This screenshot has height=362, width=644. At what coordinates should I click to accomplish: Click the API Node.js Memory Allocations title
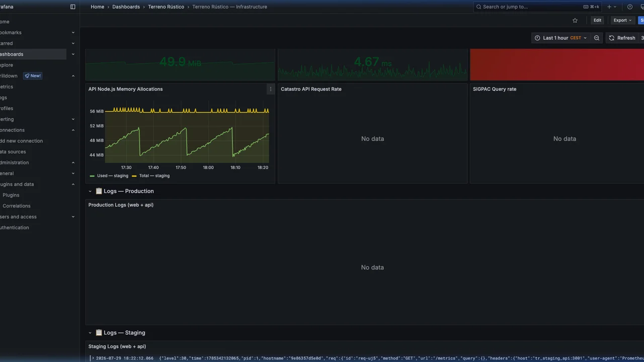[126, 89]
